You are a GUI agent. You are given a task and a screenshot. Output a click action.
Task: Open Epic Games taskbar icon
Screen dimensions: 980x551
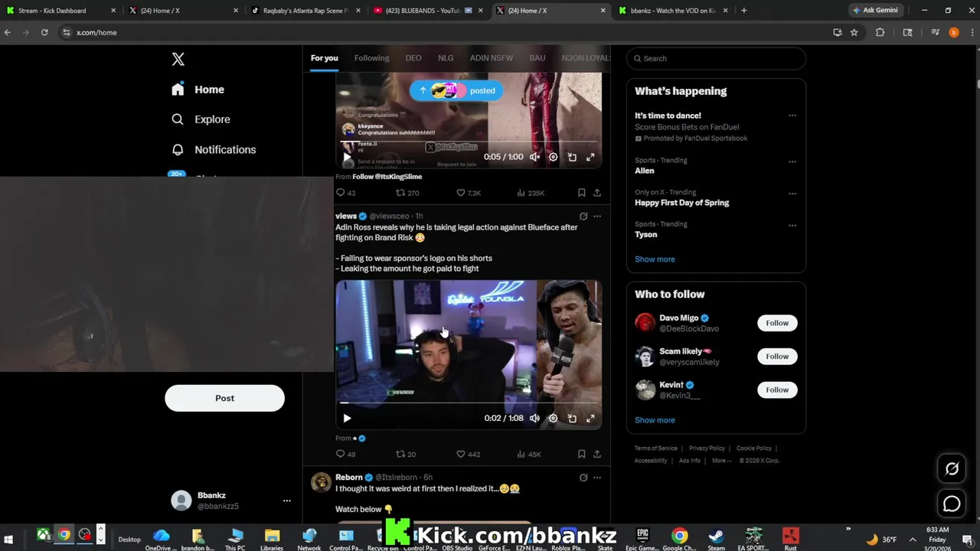(x=643, y=539)
